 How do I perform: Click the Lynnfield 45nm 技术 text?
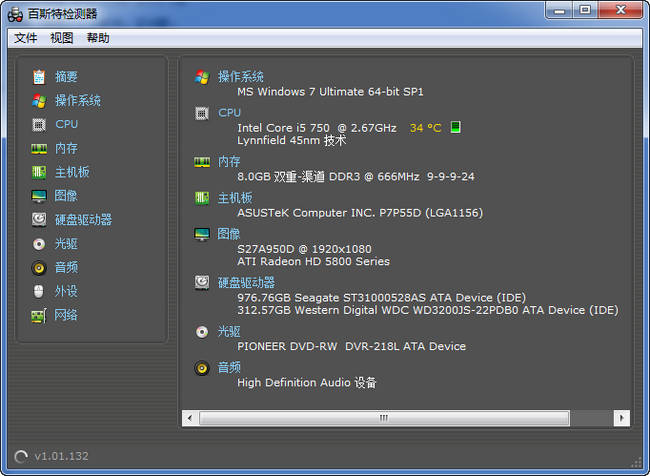click(x=291, y=141)
